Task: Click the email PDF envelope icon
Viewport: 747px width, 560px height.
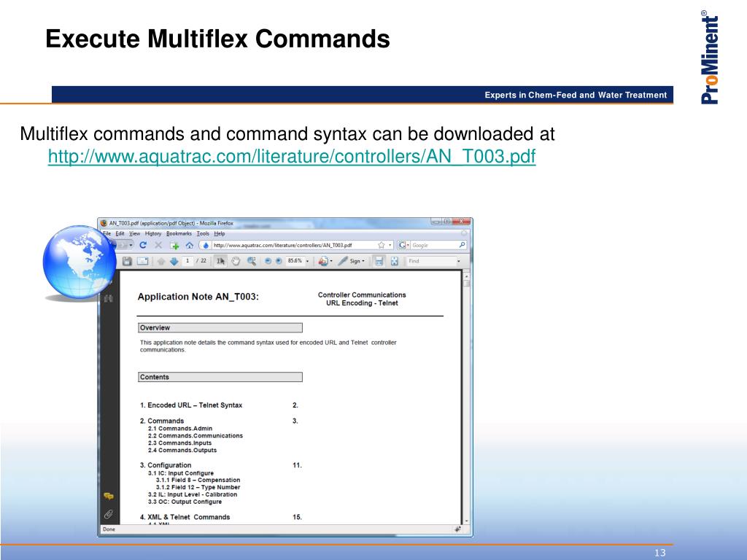Action: click(x=142, y=261)
